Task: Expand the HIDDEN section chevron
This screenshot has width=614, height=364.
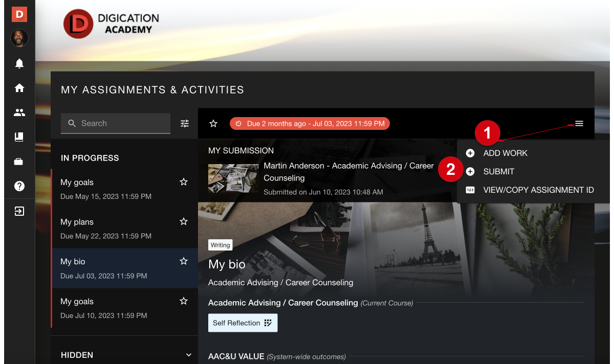Action: (x=189, y=355)
